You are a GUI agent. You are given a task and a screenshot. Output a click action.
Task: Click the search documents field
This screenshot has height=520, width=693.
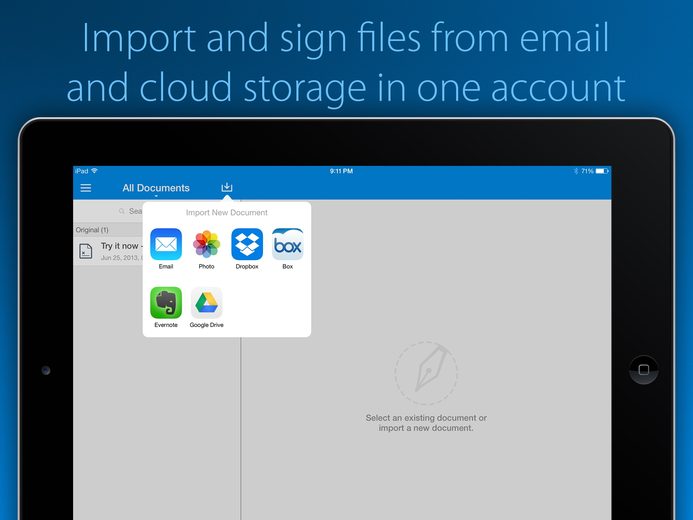tap(108, 211)
